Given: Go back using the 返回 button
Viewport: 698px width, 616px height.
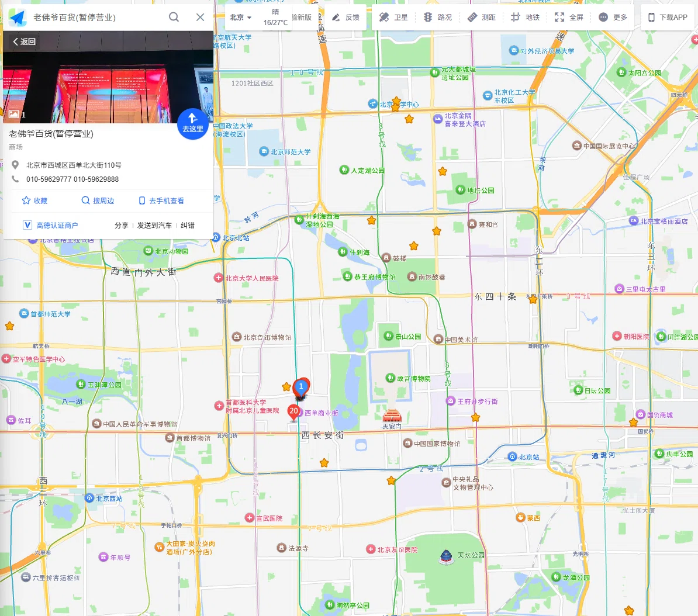Looking at the screenshot, I should [25, 41].
